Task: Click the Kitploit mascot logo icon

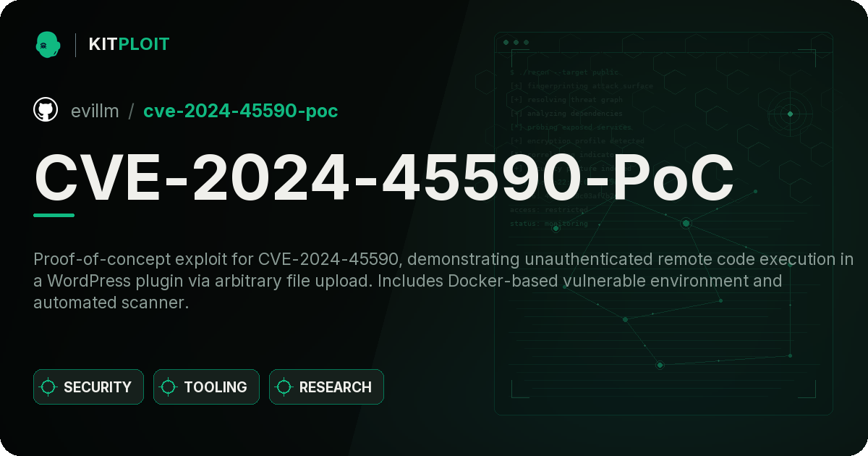Action: point(48,44)
